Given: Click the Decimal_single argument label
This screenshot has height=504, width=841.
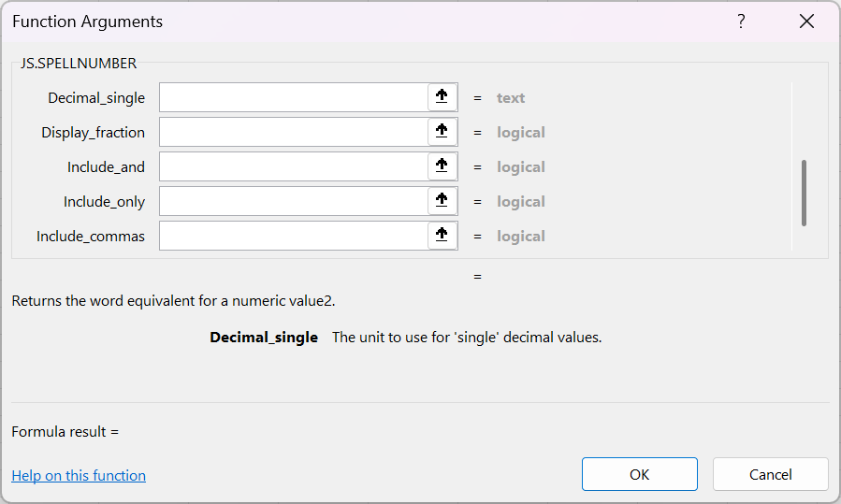Looking at the screenshot, I should click(96, 97).
